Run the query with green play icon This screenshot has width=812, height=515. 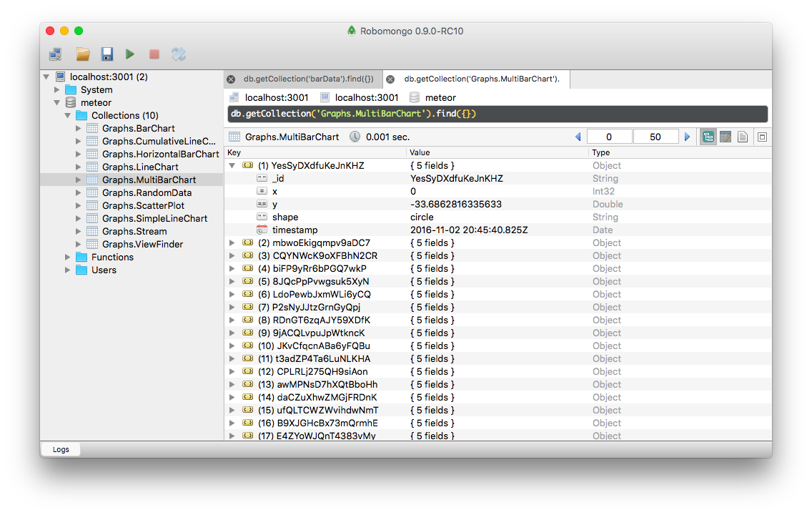pos(130,54)
